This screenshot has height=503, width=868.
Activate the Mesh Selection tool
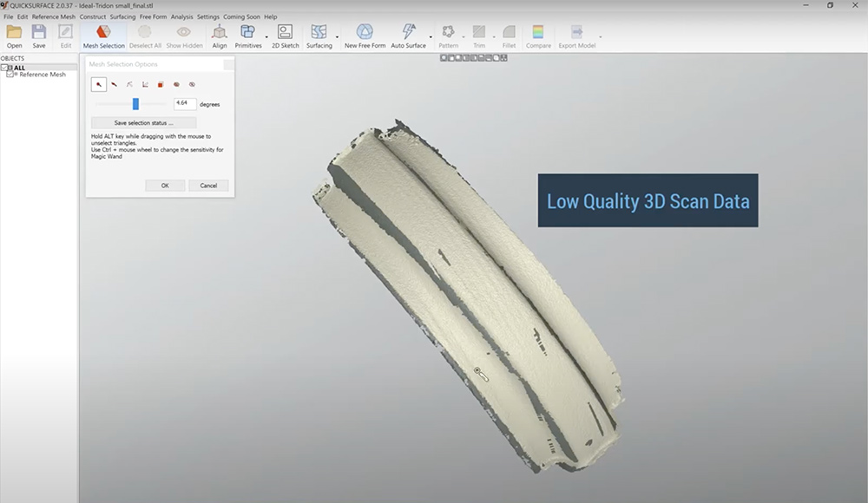[103, 32]
